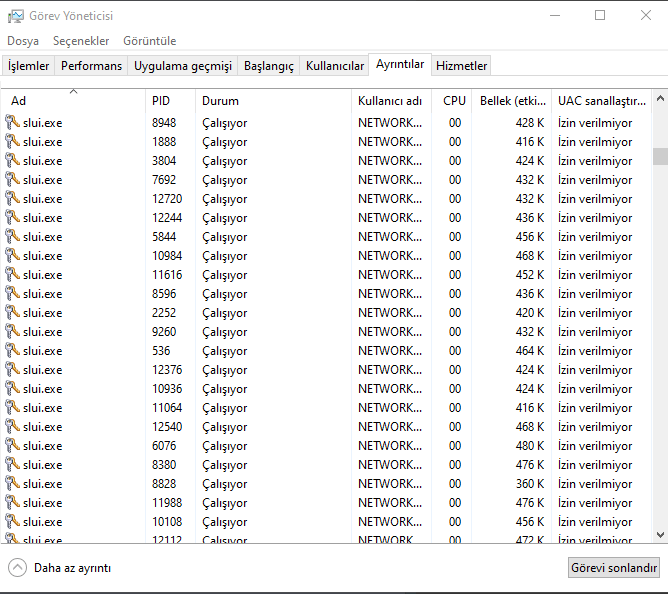Click the slui.exe icon for PID 9260
Screen dimensions: 668x594
pos(12,332)
